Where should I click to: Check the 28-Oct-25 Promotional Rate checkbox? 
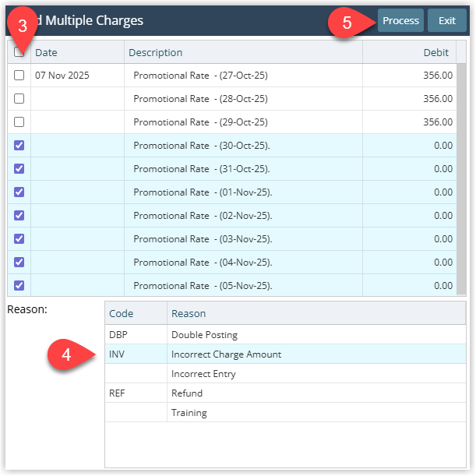pos(19,98)
